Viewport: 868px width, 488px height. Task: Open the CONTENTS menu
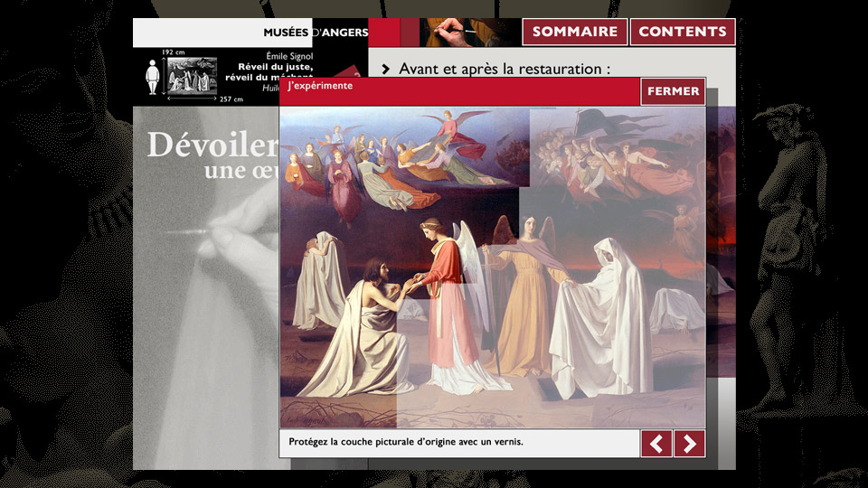683,32
